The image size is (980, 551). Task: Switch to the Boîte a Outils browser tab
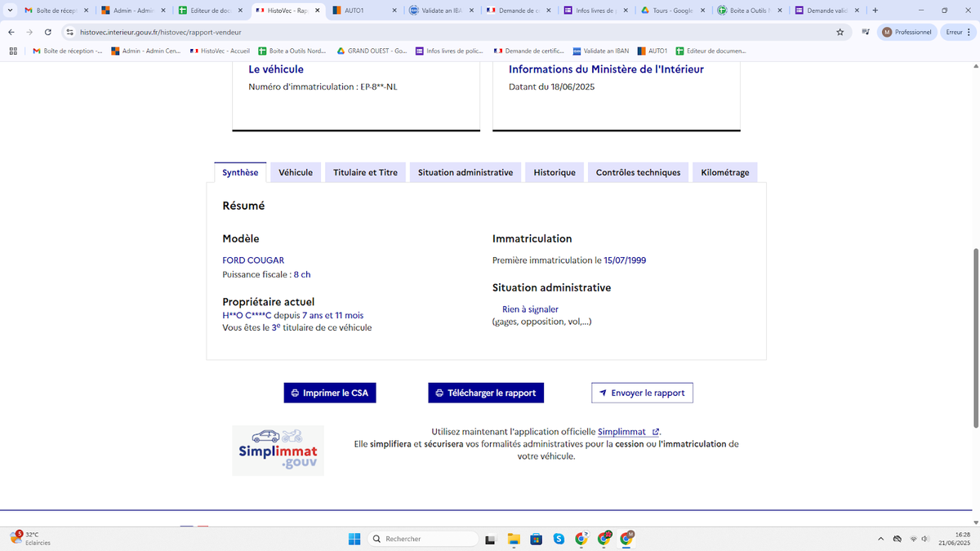click(748, 11)
